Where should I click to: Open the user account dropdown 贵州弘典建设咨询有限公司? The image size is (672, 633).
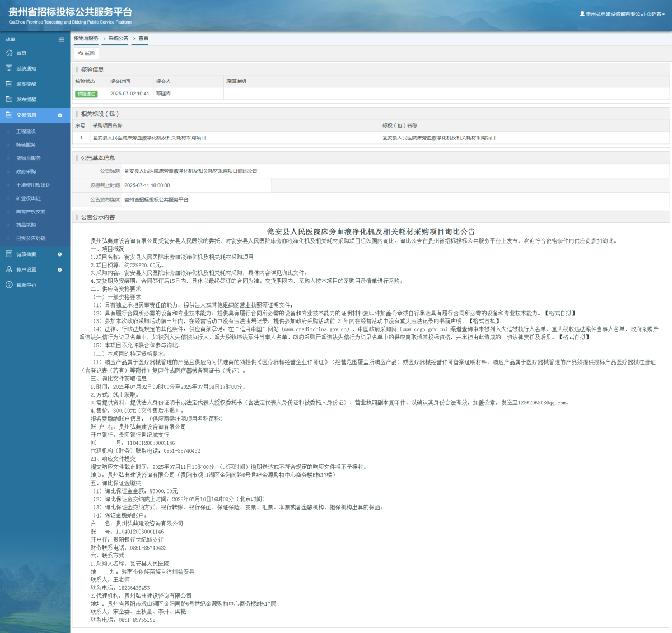point(622,14)
